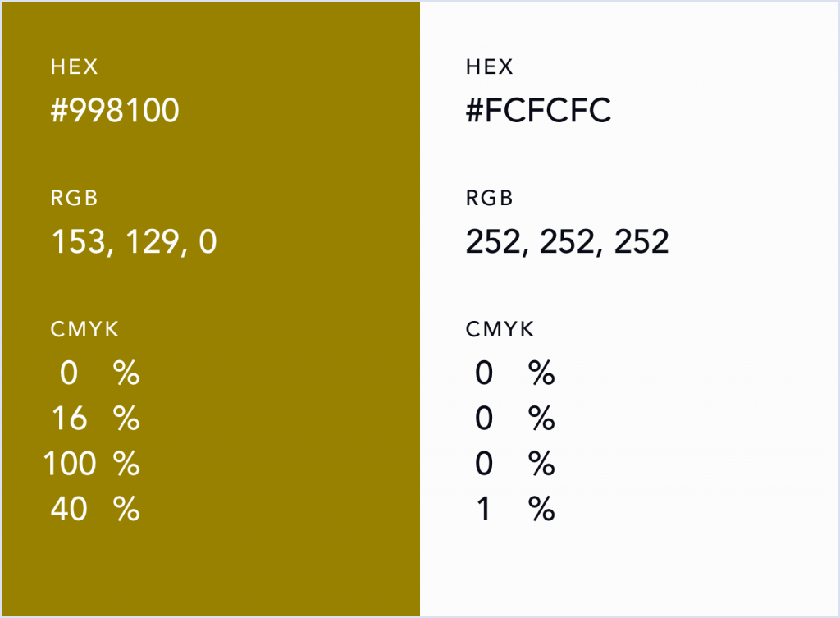Click the first 0 % CMYK row on white swatch
The height and width of the screenshot is (618, 840).
(x=514, y=374)
